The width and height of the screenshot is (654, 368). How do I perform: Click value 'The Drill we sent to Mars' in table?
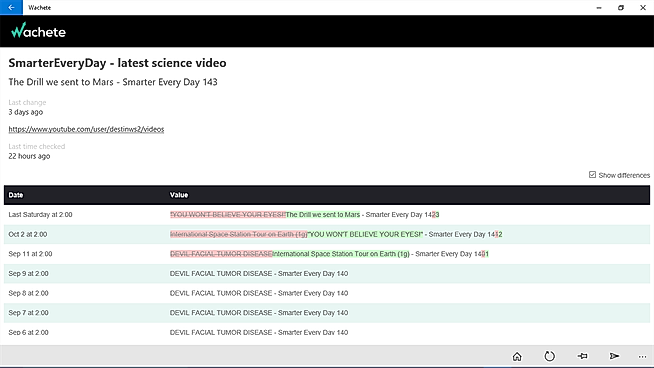point(323,214)
